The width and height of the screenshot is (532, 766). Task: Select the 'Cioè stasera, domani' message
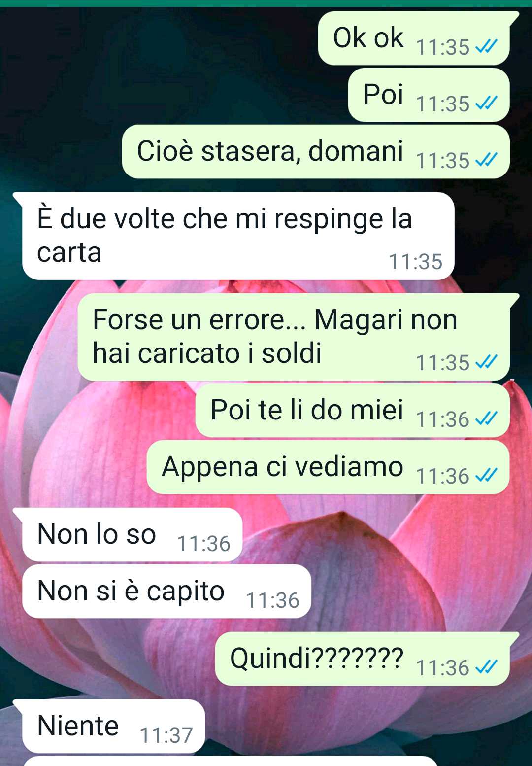(316, 152)
